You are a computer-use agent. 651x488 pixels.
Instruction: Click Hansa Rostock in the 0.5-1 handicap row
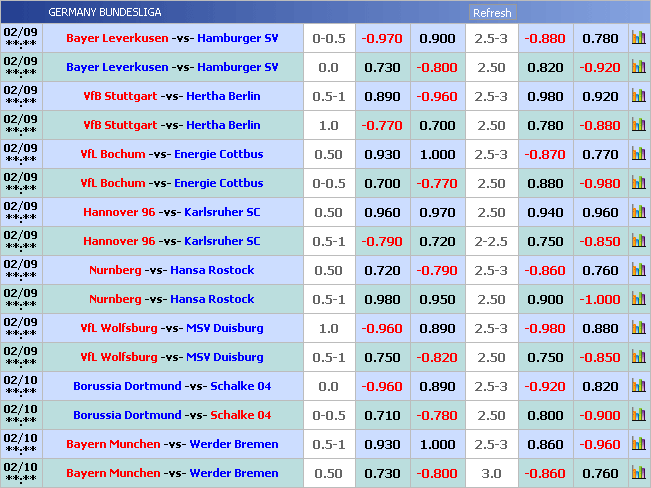click(212, 300)
